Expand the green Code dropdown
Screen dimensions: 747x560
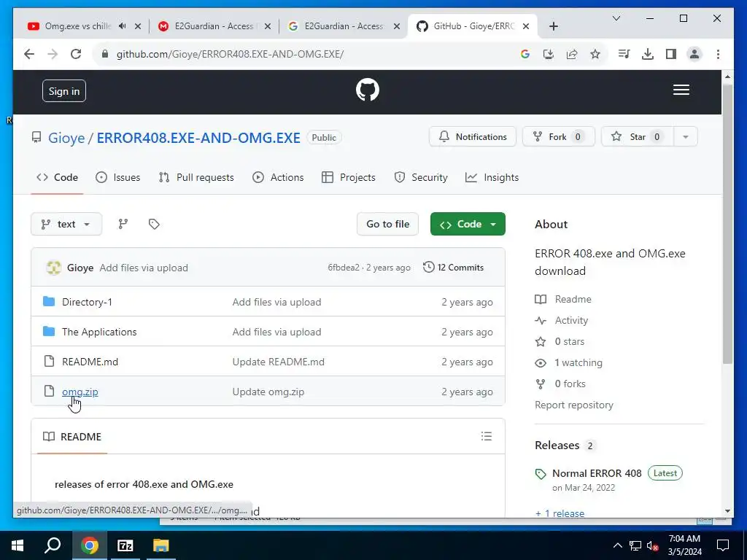pos(468,224)
